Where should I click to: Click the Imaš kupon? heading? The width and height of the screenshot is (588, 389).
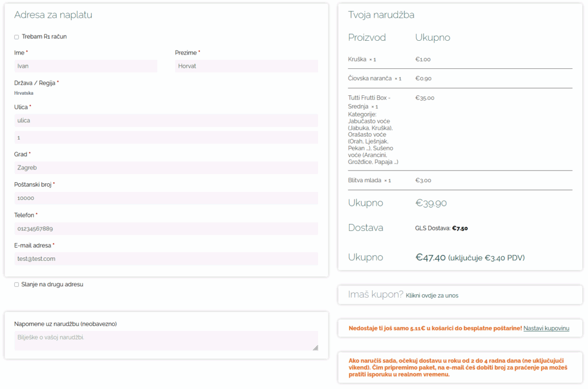(x=376, y=295)
